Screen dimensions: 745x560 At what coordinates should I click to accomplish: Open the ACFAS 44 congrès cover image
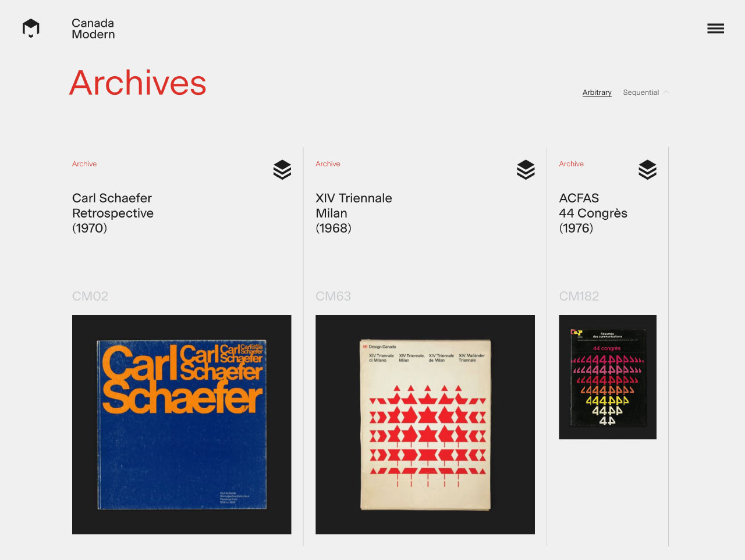[x=608, y=377]
